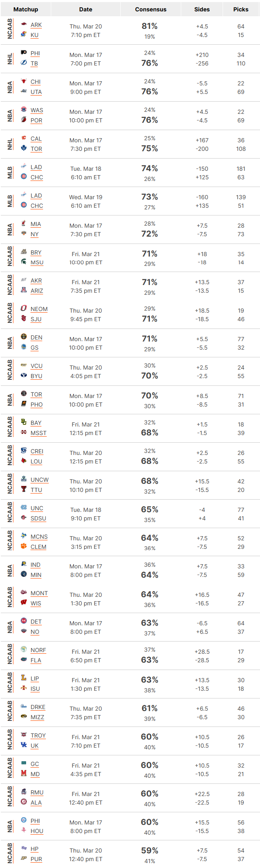Viewport: 260px width, 868px height.
Task: Click the Date column header
Action: [x=86, y=9]
